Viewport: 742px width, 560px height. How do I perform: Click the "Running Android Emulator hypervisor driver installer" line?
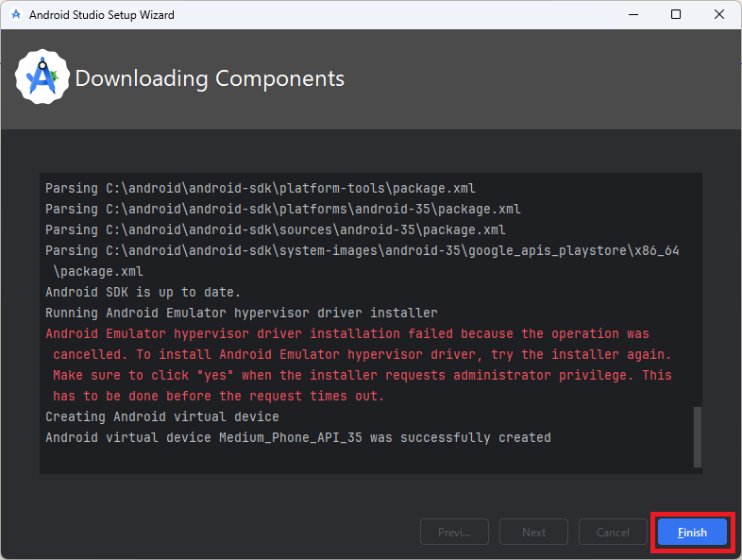pos(241,313)
